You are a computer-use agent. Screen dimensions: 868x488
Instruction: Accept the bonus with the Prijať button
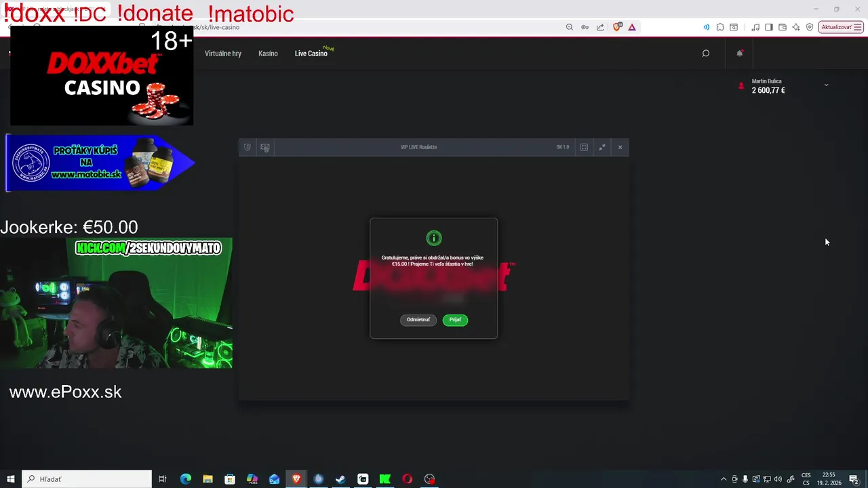[x=455, y=320]
